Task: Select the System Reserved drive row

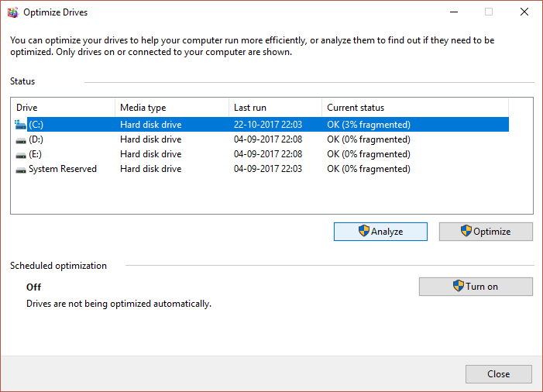Action: (x=63, y=169)
